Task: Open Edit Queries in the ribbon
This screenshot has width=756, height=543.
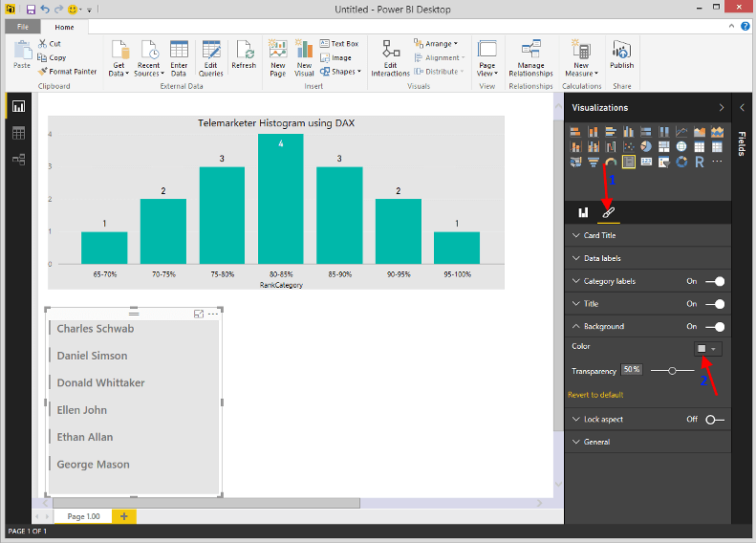Action: click(x=210, y=55)
